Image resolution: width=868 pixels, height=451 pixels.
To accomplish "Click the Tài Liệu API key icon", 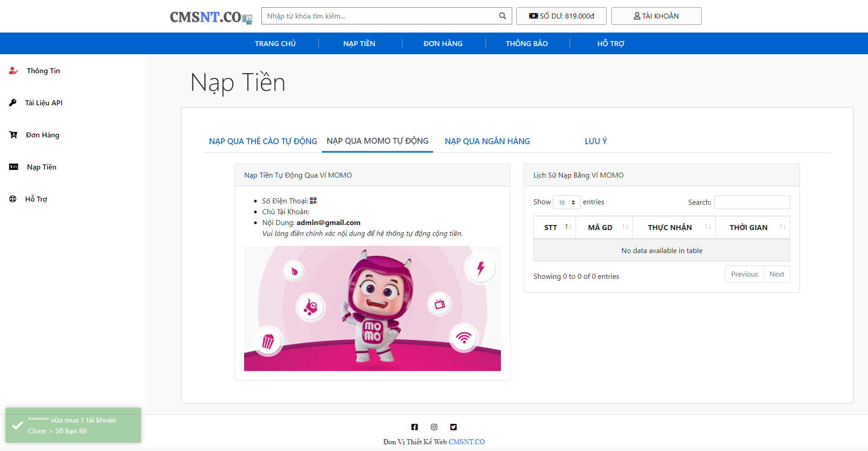I will coord(13,103).
